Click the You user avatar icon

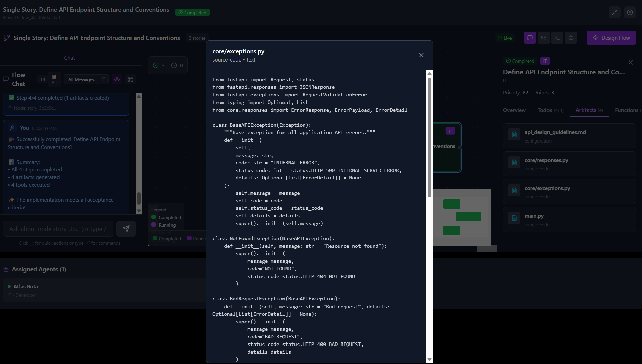(x=12, y=128)
